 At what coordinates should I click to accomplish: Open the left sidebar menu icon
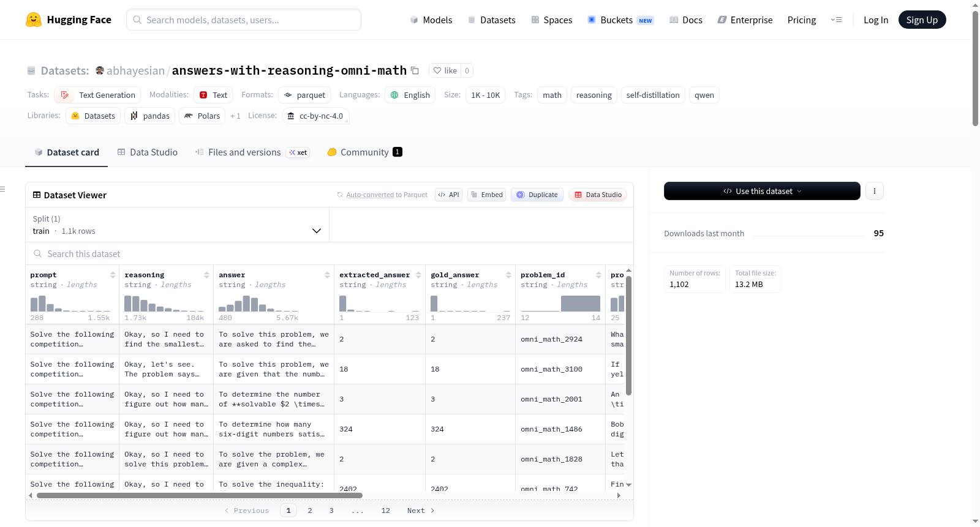pos(2,189)
